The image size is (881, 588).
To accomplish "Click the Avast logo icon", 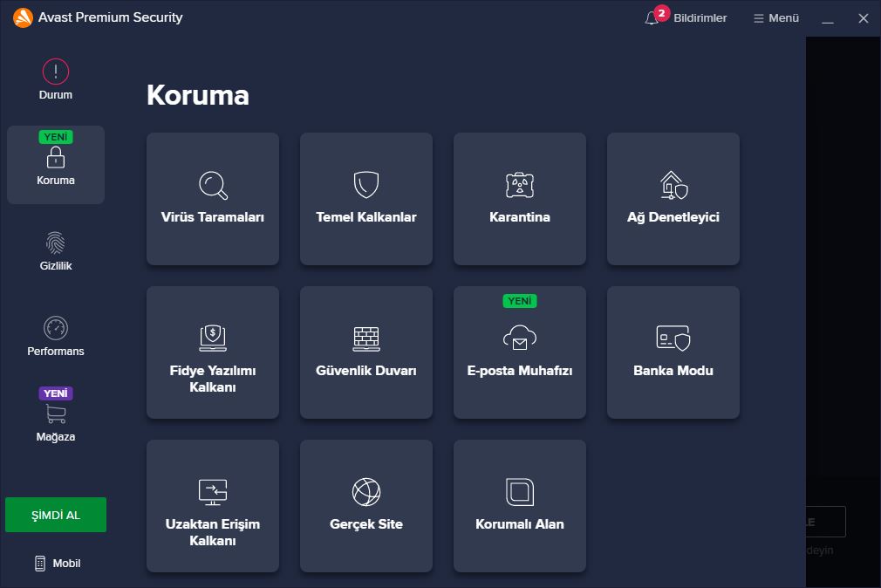I will [23, 17].
